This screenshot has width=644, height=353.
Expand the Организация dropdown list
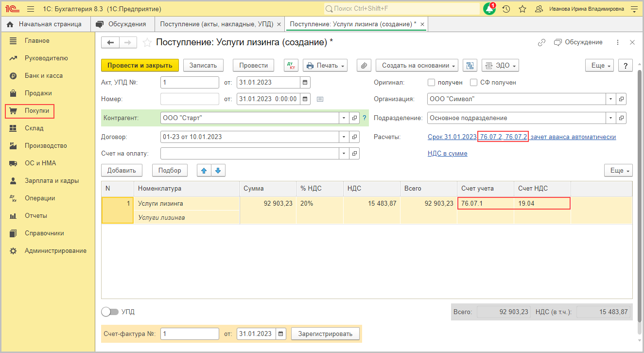[x=611, y=99]
